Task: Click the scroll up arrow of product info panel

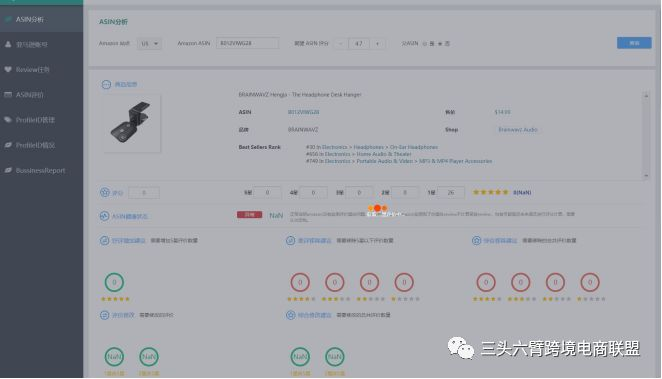Action: point(646,96)
